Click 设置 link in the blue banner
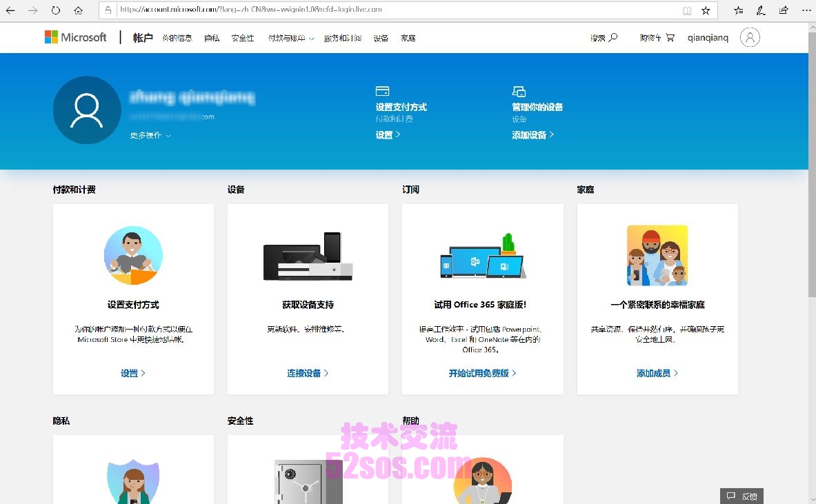The width and height of the screenshot is (816, 504). pyautogui.click(x=388, y=134)
